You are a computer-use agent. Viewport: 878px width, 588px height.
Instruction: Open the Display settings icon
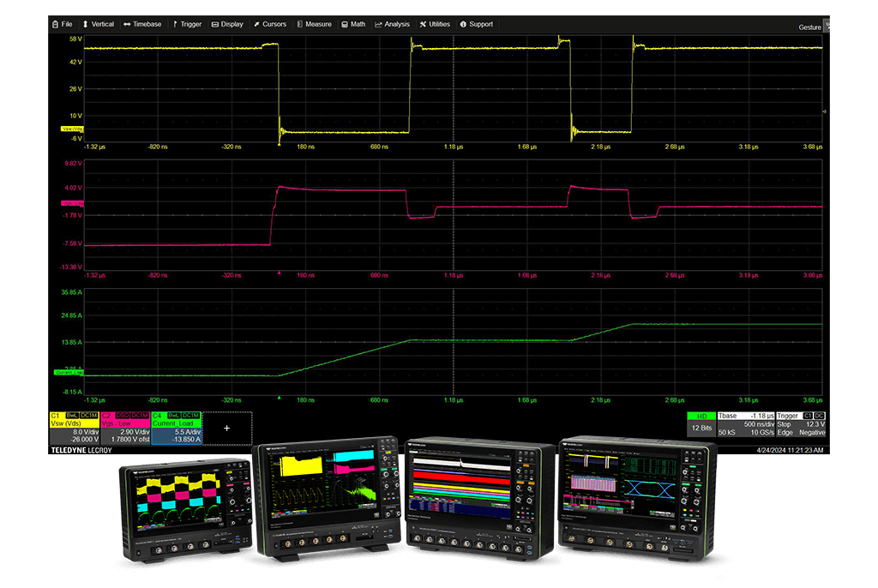(214, 24)
